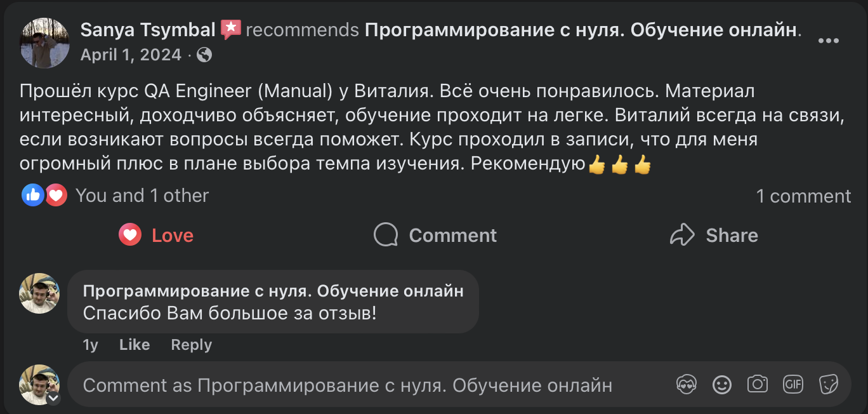Open the post options three-dot menu
This screenshot has width=868, height=414.
[x=829, y=41]
